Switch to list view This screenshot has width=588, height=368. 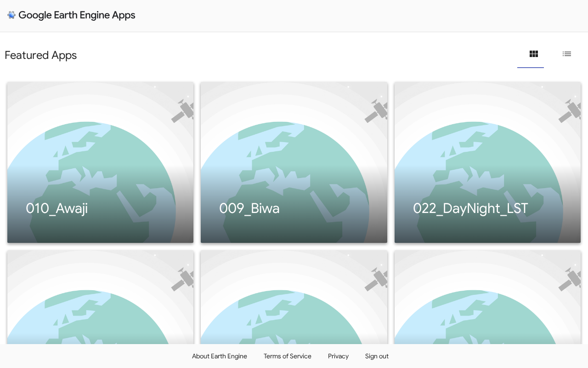click(567, 54)
